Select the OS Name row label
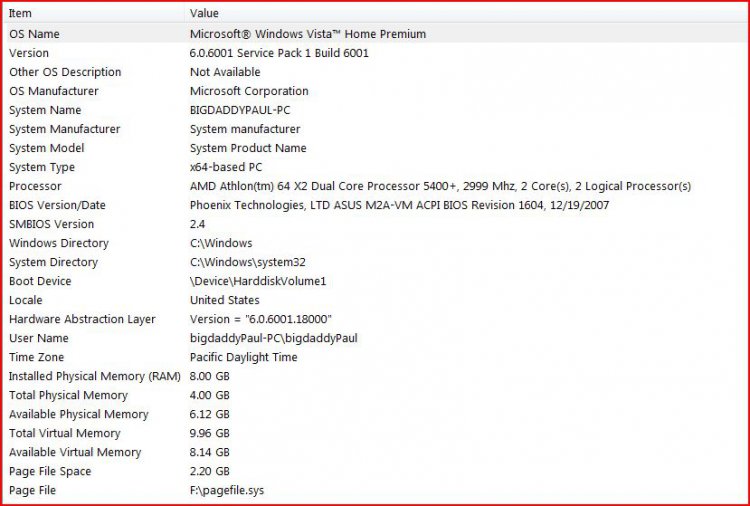Image resolution: width=750 pixels, height=506 pixels. pyautogui.click(x=34, y=34)
